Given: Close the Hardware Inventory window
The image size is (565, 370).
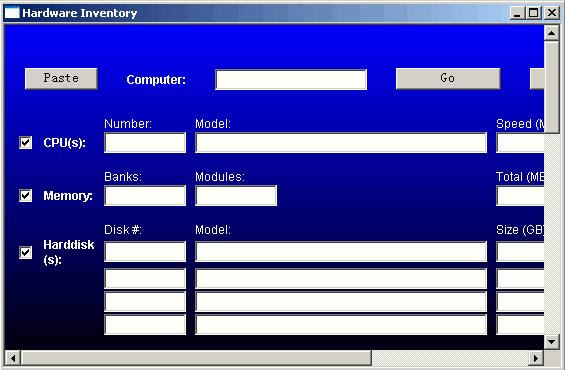Looking at the screenshot, I should click(552, 13).
